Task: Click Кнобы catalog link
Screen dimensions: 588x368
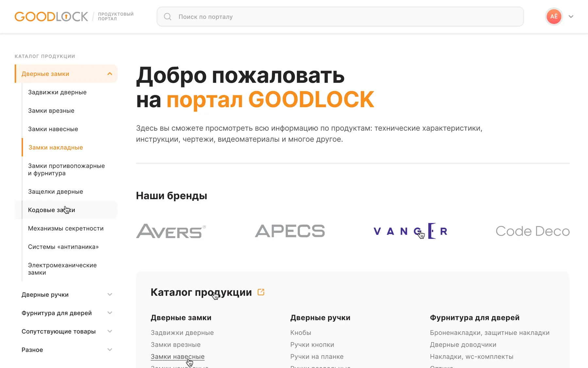Action: coord(301,333)
